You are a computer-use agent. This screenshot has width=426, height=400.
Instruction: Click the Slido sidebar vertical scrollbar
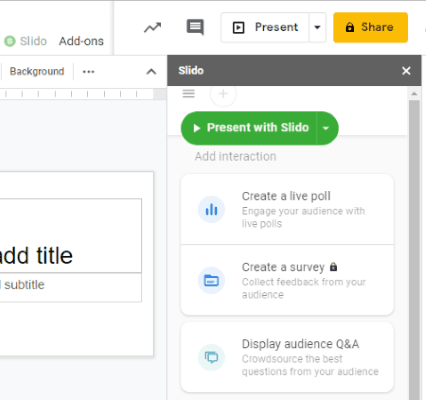[414, 250]
